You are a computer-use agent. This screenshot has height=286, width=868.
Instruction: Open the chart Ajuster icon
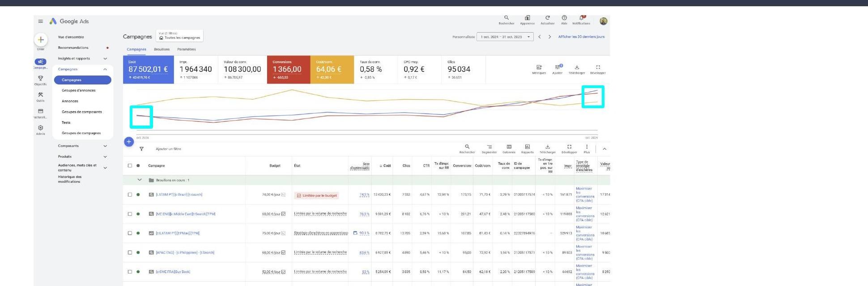pos(558,67)
